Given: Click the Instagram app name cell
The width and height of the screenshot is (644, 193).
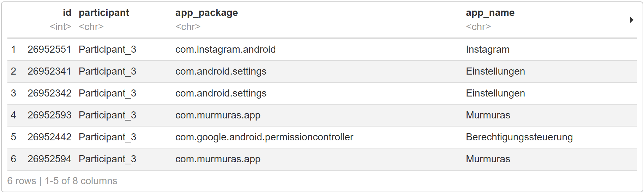Looking at the screenshot, I should click(x=488, y=49).
